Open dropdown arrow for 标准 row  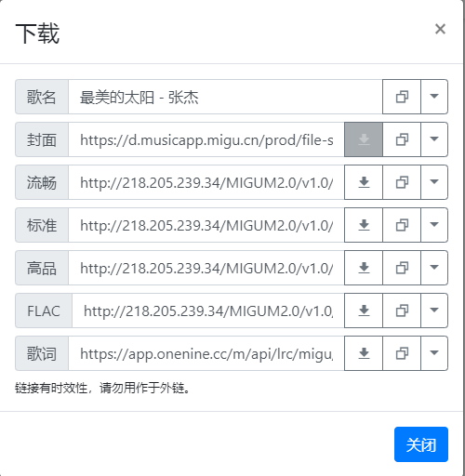click(x=434, y=225)
